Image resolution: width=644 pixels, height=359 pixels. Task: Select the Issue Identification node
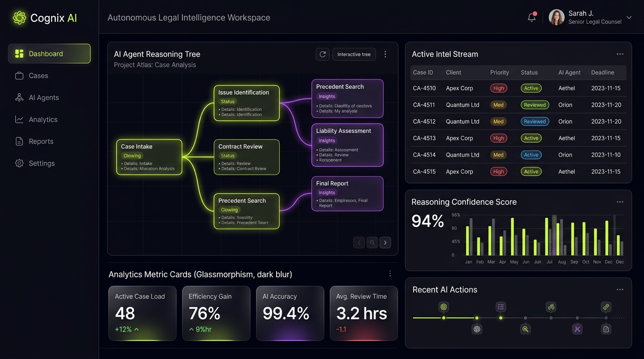(247, 103)
